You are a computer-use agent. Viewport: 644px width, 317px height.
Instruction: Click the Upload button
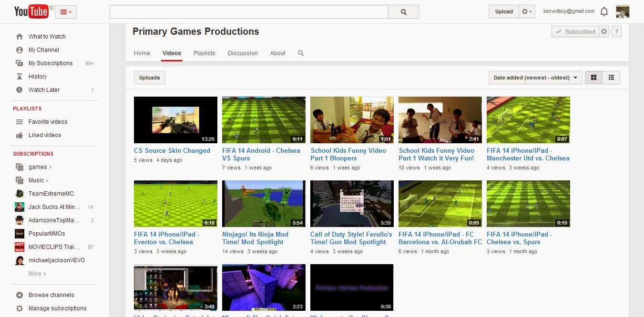pyautogui.click(x=504, y=12)
